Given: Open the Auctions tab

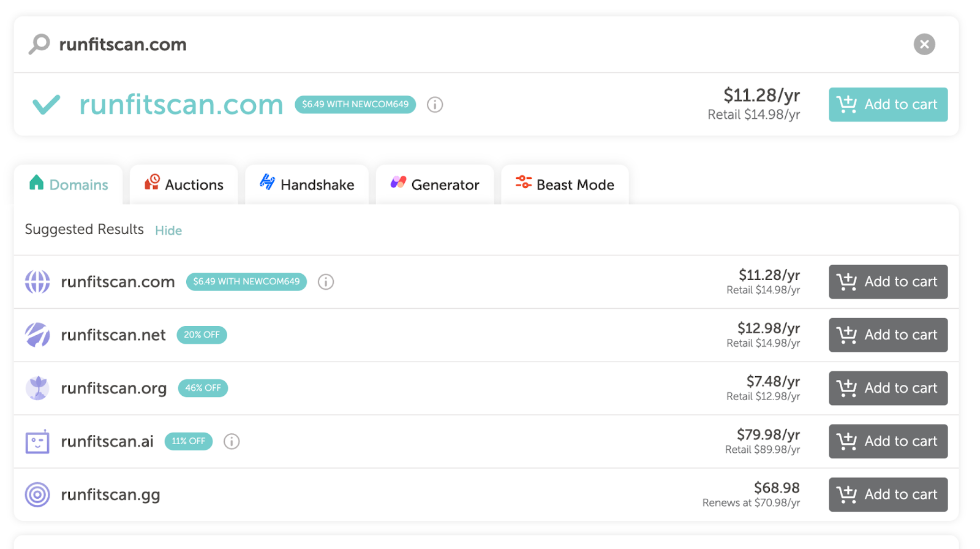Looking at the screenshot, I should click(184, 184).
